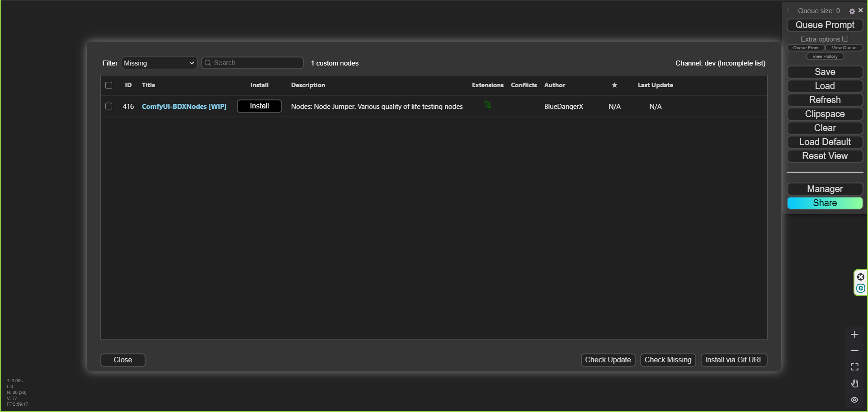Click the gradient Share button

click(x=825, y=203)
